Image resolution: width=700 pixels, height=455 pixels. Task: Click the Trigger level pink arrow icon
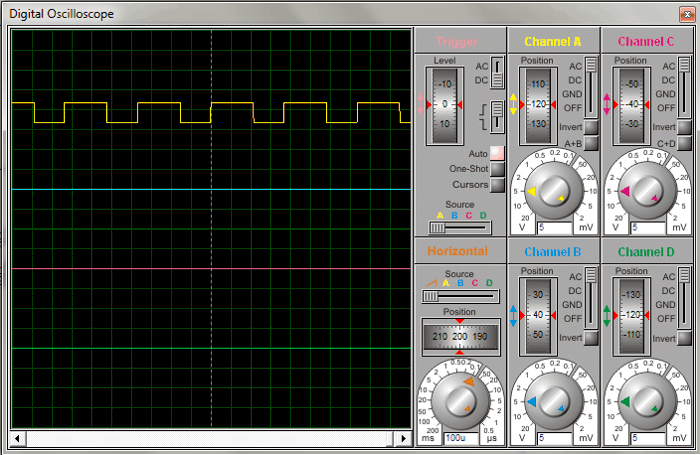tap(420, 104)
